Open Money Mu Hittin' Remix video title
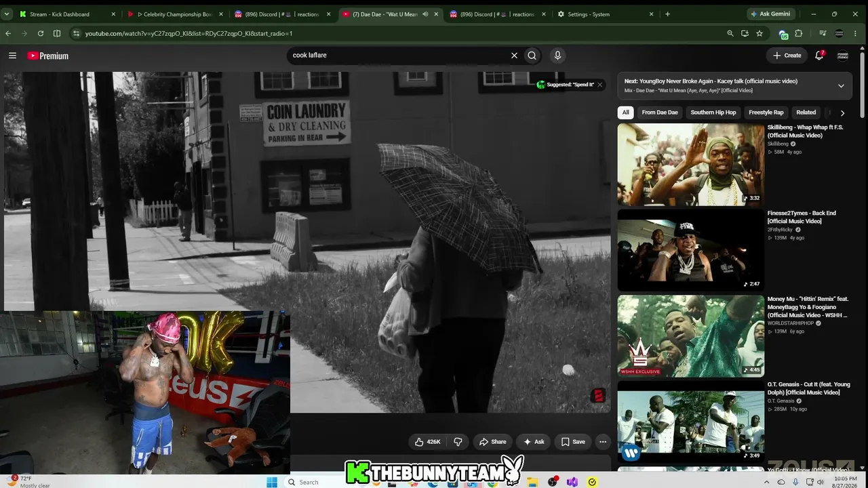The image size is (868, 488). click(808, 307)
